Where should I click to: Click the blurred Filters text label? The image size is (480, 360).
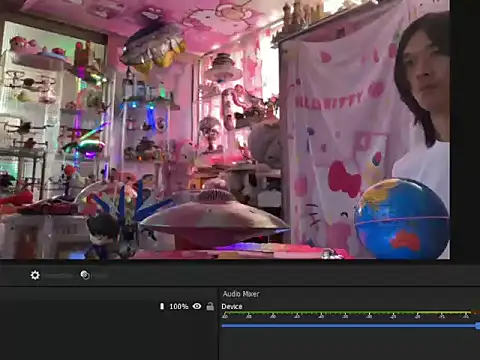point(100,276)
